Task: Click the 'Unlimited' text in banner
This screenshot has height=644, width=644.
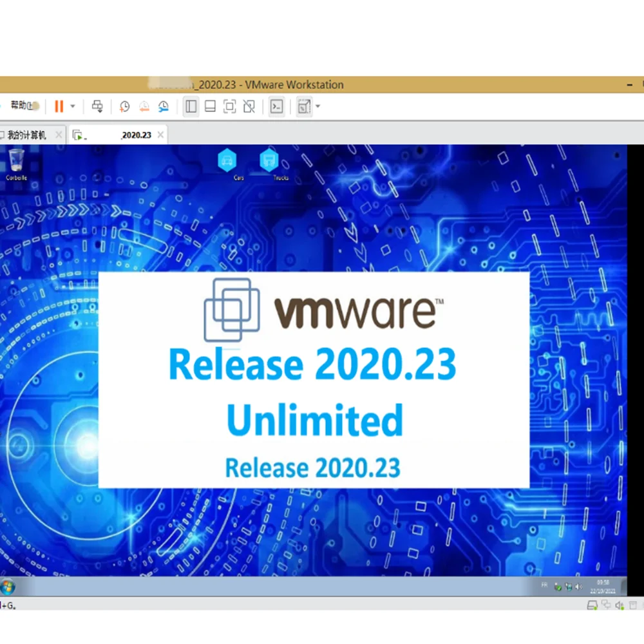Action: (x=315, y=420)
